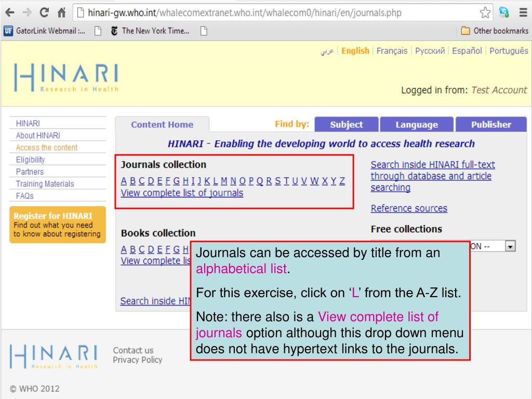Open Partners in sidebar
Image resolution: width=532 pixels, height=399 pixels.
pyautogui.click(x=30, y=171)
